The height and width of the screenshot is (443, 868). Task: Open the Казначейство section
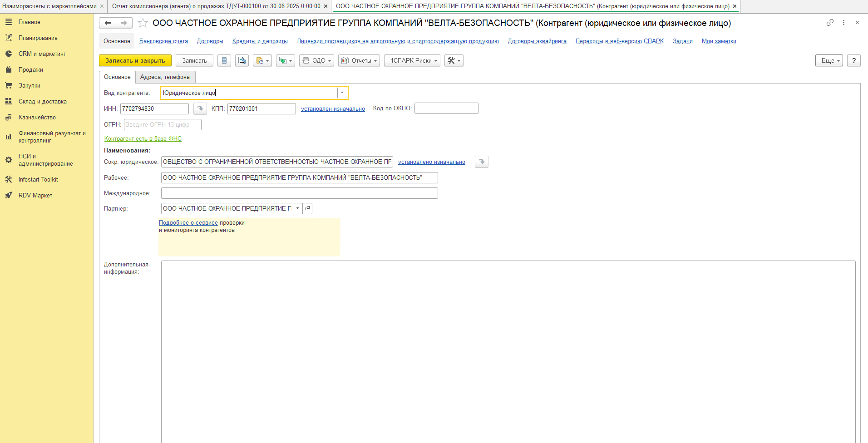click(x=37, y=117)
